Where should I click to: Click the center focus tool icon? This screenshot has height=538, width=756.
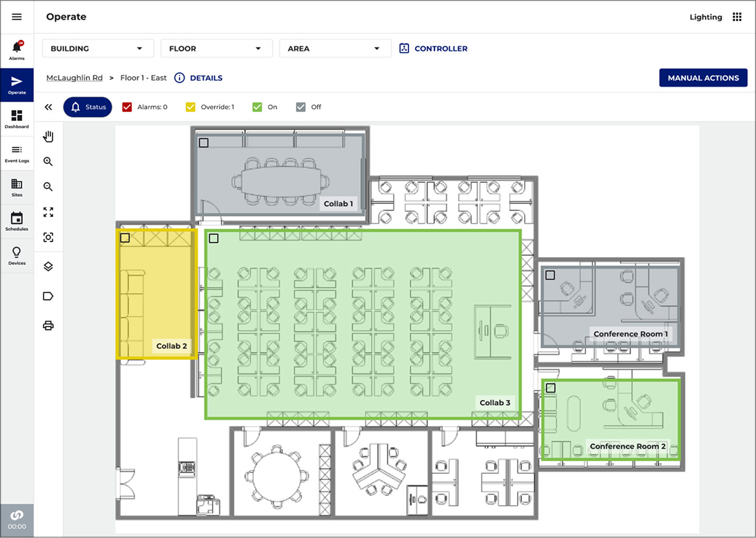coord(49,237)
